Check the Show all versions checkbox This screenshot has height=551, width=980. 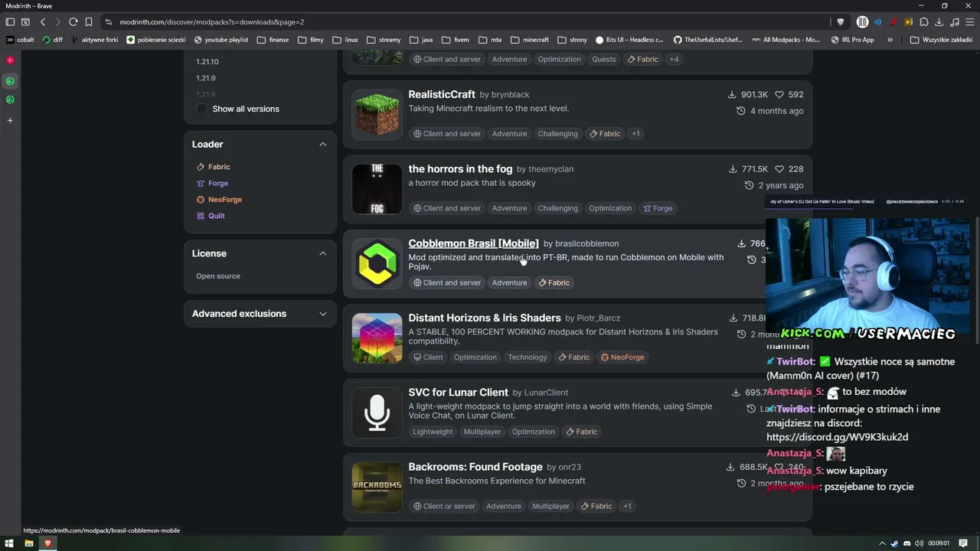pyautogui.click(x=201, y=109)
